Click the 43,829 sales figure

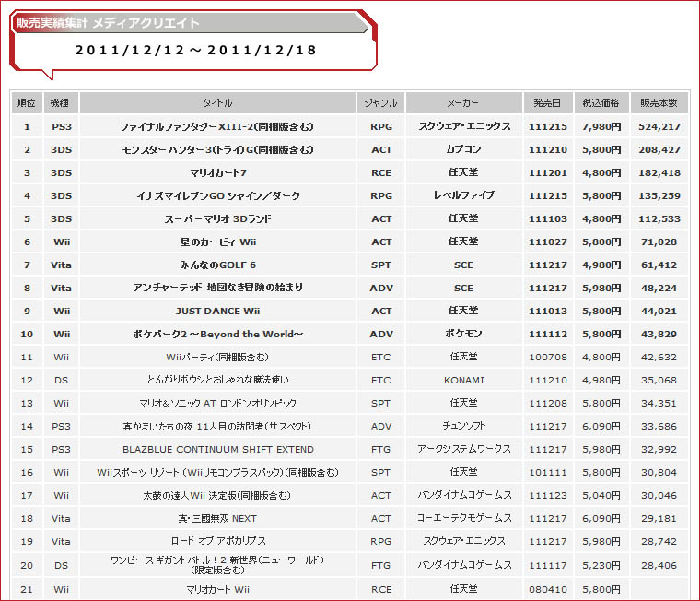coord(659,335)
